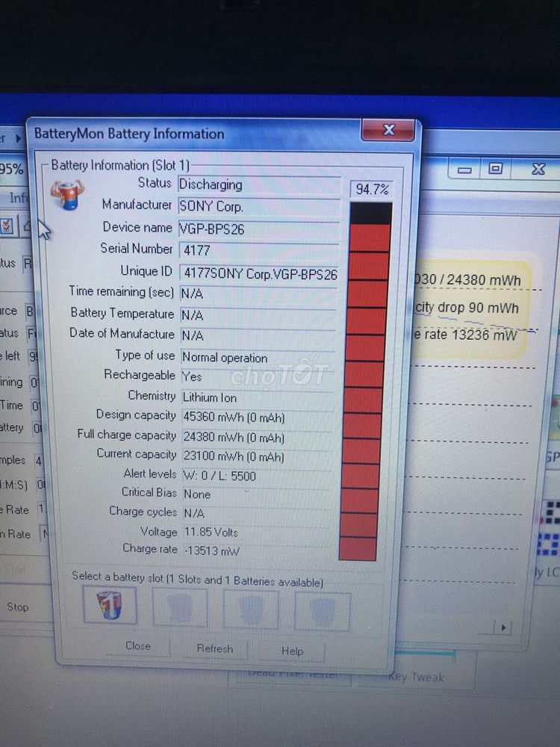Click the Stop button in main BatteryMon window
Image resolution: width=560 pixels, height=747 pixels.
[18, 607]
